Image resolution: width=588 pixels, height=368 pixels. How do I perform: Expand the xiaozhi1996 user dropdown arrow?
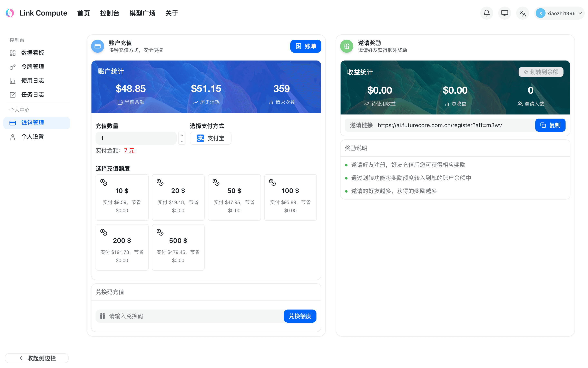580,13
